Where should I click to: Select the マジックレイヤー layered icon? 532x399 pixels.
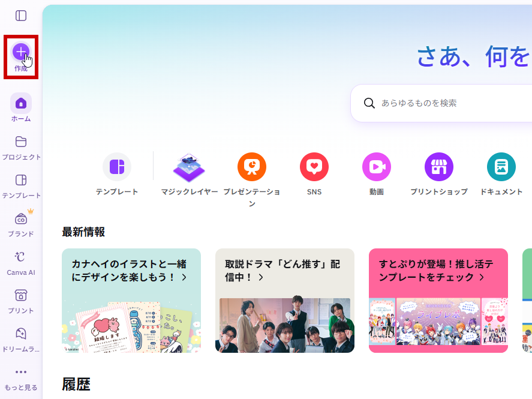[x=189, y=167]
